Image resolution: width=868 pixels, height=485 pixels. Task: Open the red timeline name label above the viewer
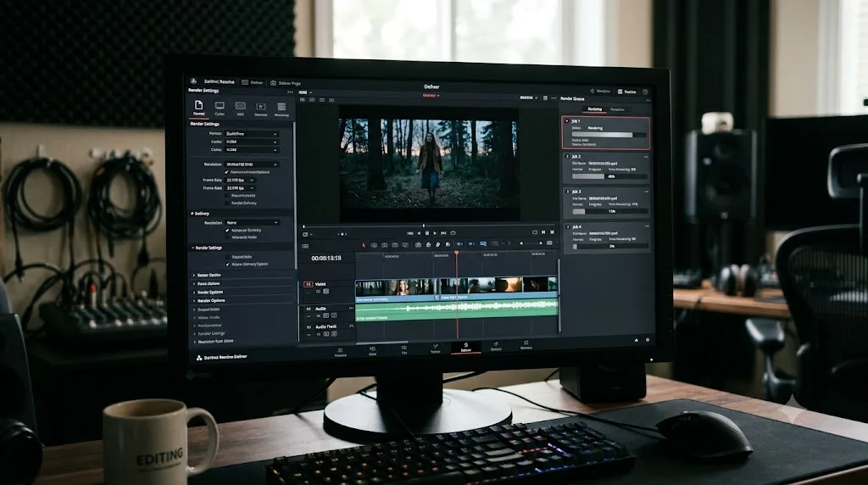tap(431, 96)
